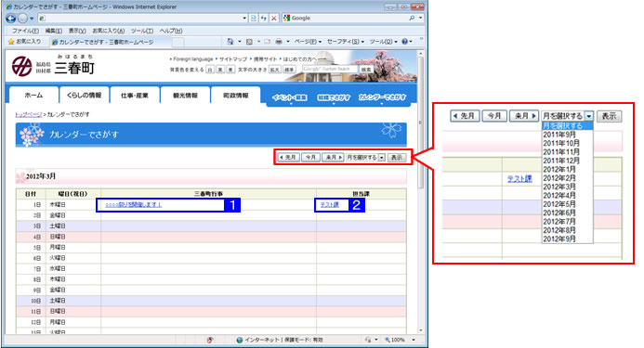The image size is (644, 348).
Task: Switch to the 観光情報 tab
Action: [x=185, y=96]
